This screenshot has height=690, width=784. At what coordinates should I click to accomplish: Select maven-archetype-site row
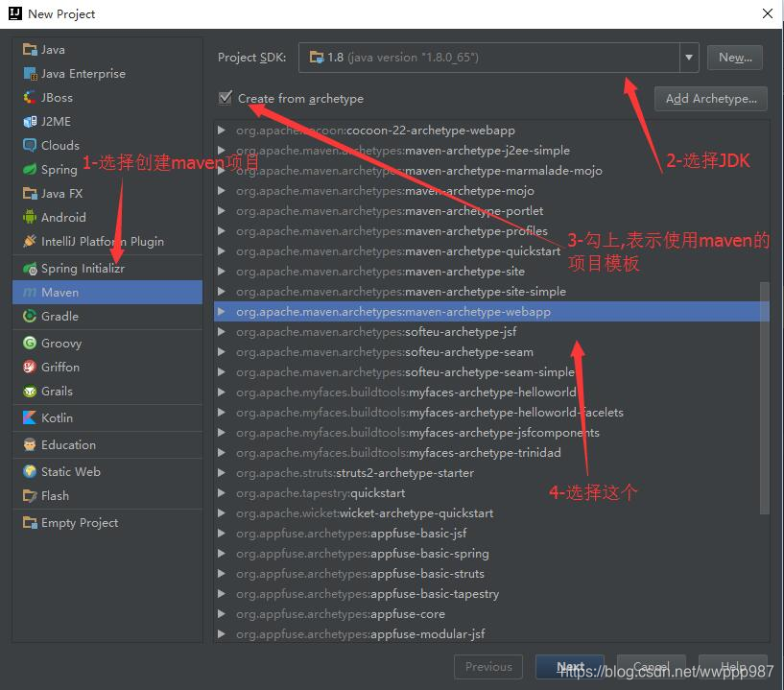491,272
